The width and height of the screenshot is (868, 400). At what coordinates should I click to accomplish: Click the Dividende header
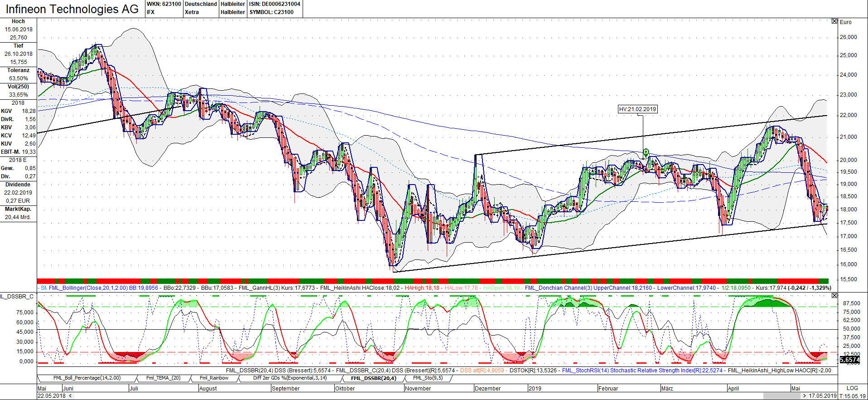(18, 185)
